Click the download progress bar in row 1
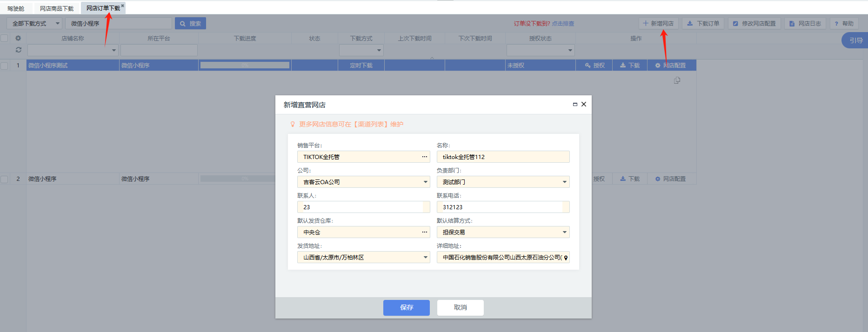Image resolution: width=868 pixels, height=332 pixels. (x=245, y=66)
